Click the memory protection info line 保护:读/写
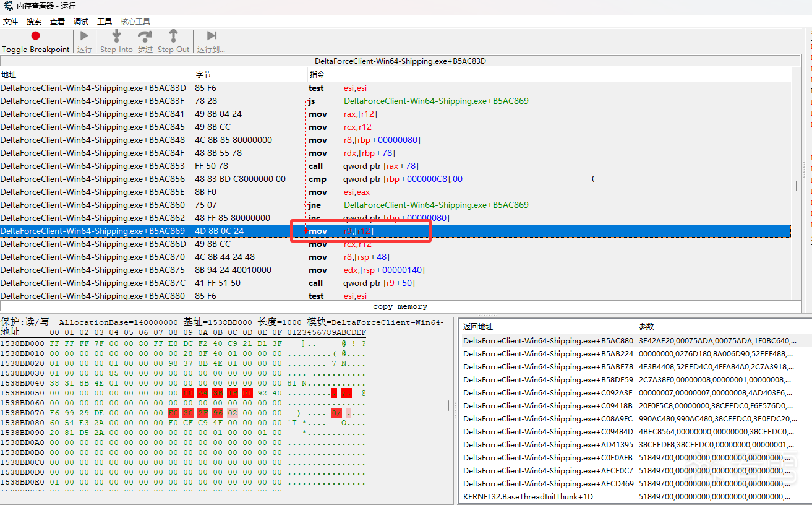 tap(222, 322)
